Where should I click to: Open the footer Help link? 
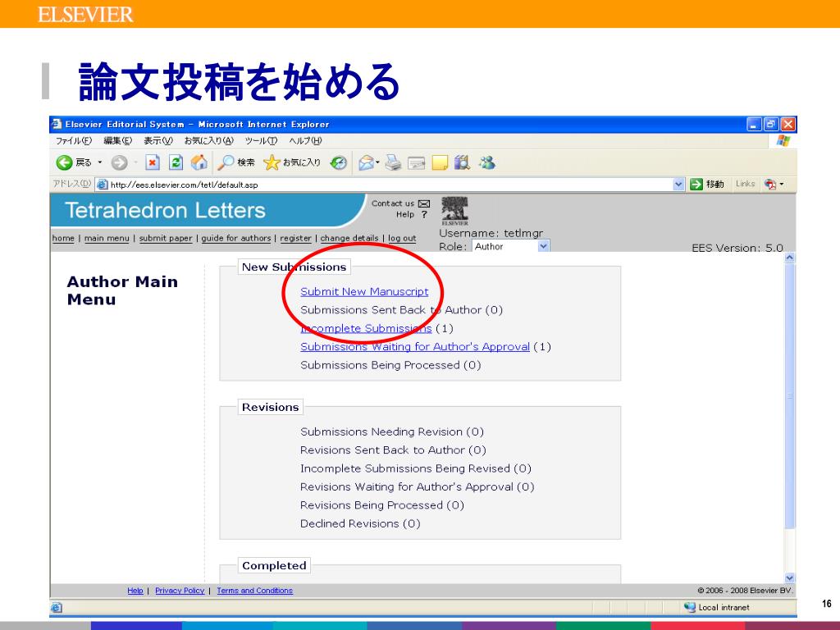pos(135,591)
